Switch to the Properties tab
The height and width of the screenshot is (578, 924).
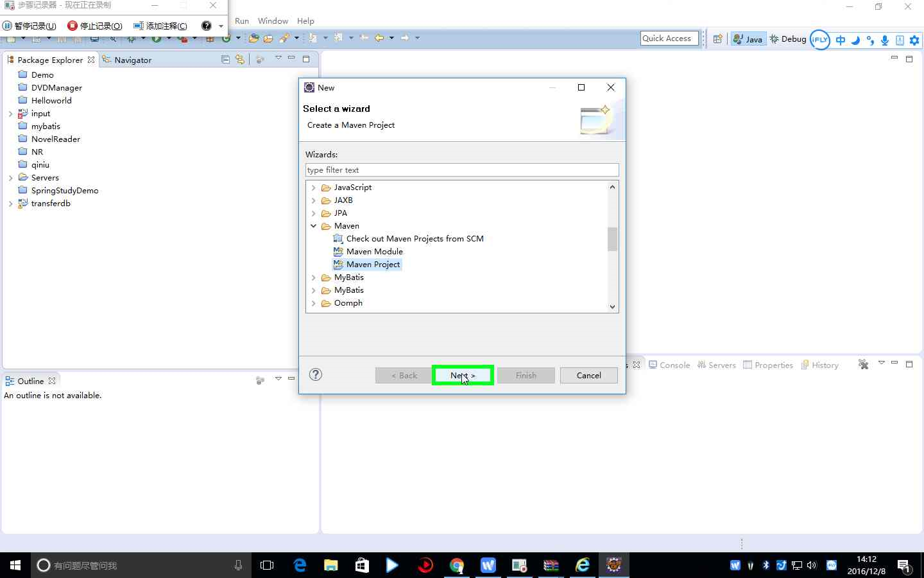coord(768,365)
